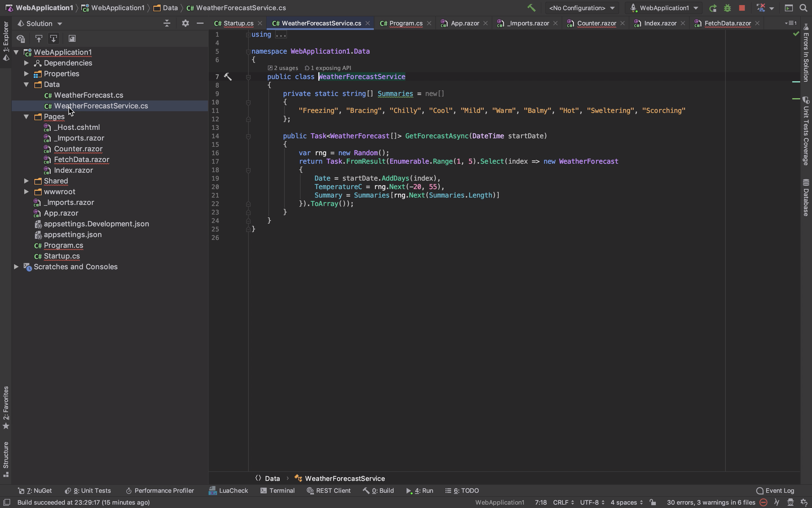
Task: Open Solution explorer gear settings
Action: pyautogui.click(x=185, y=23)
